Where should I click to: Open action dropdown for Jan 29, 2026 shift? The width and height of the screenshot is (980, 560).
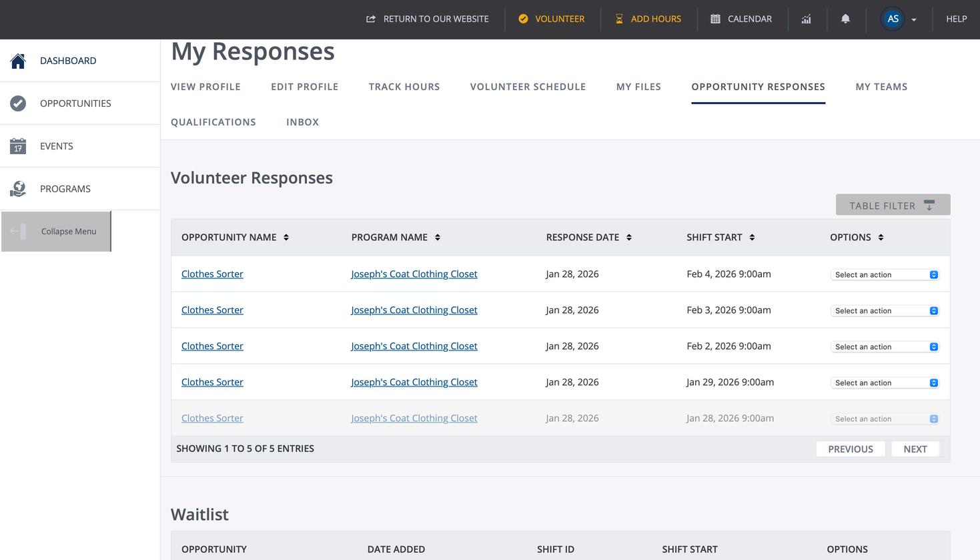(x=885, y=383)
